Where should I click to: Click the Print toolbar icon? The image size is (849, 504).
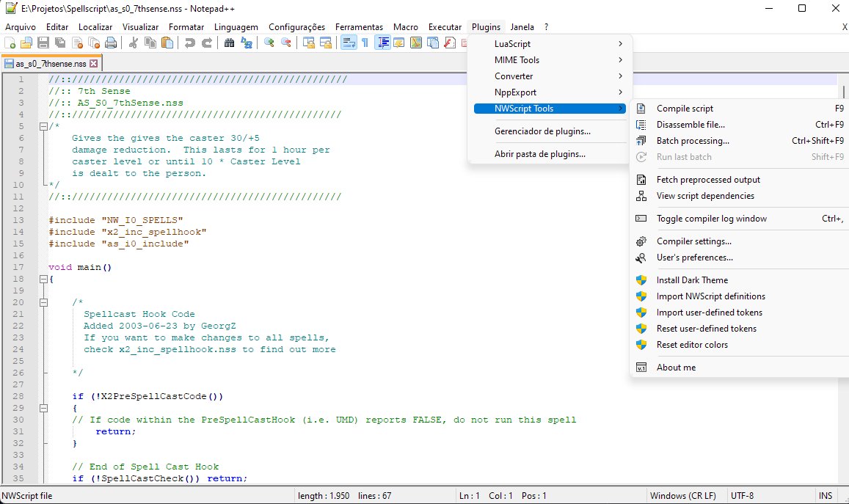coord(111,43)
